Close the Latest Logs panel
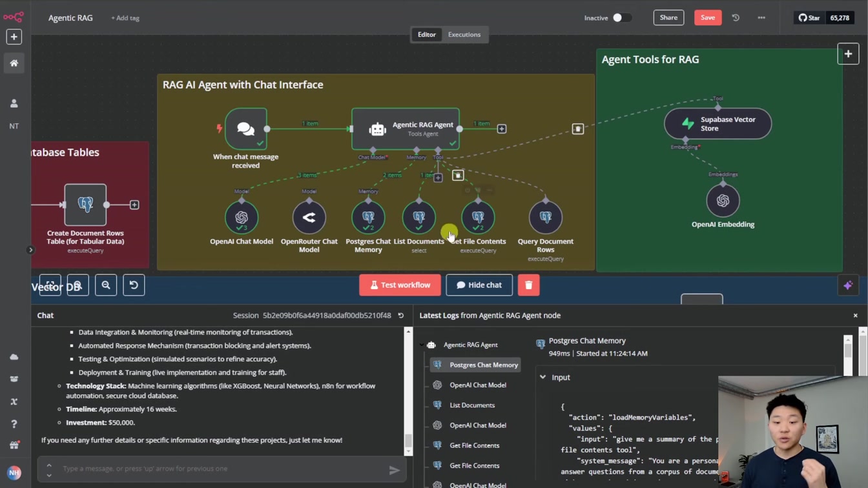 (x=856, y=316)
